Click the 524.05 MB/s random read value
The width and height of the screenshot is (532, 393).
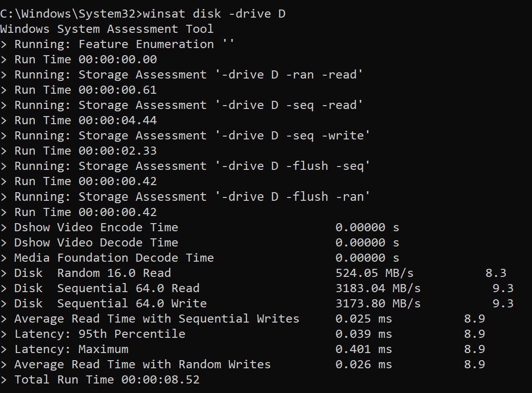click(x=374, y=273)
